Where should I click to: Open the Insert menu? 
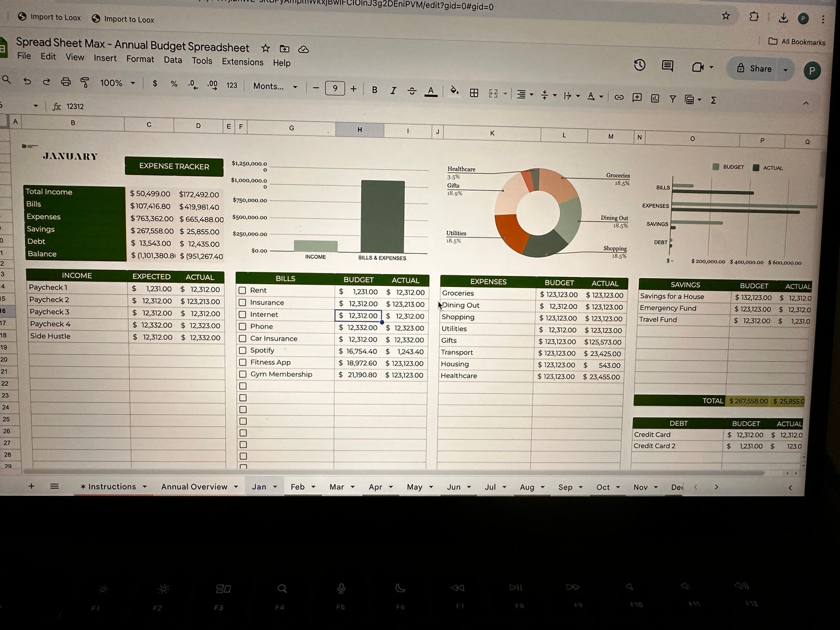[105, 58]
